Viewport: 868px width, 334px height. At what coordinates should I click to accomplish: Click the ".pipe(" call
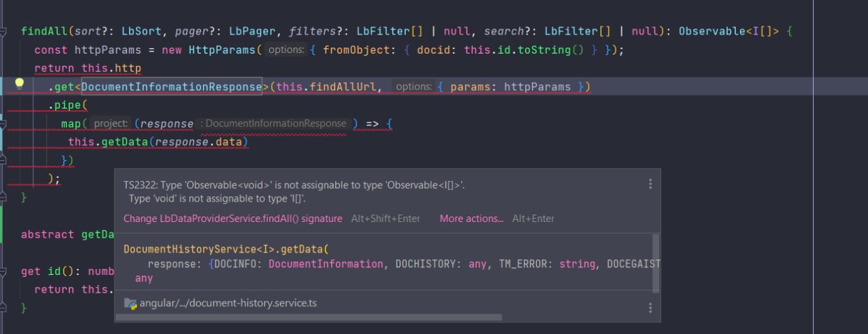tap(68, 105)
